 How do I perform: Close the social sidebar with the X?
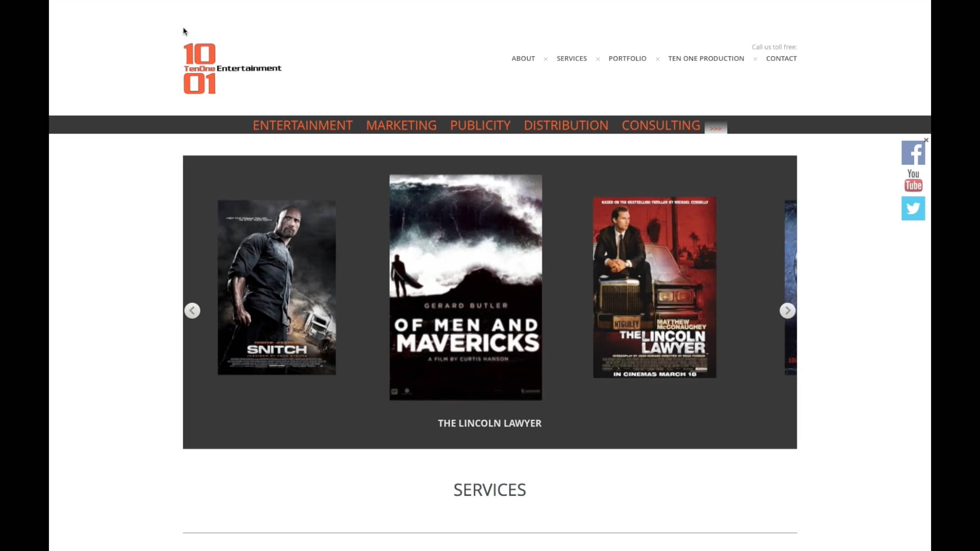tap(926, 140)
